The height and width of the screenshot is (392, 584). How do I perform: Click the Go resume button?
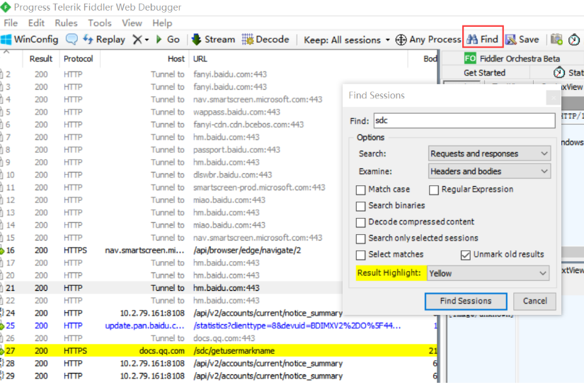pyautogui.click(x=168, y=40)
